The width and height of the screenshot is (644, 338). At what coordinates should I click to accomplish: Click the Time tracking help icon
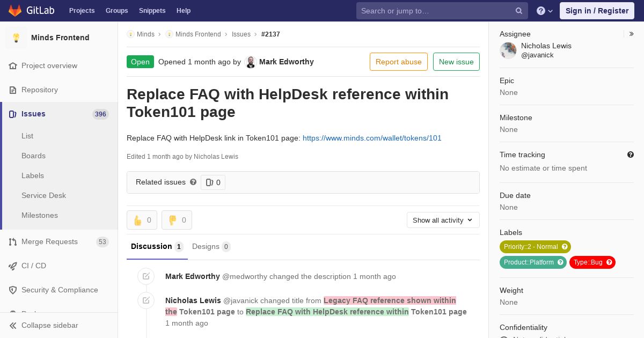(x=631, y=155)
